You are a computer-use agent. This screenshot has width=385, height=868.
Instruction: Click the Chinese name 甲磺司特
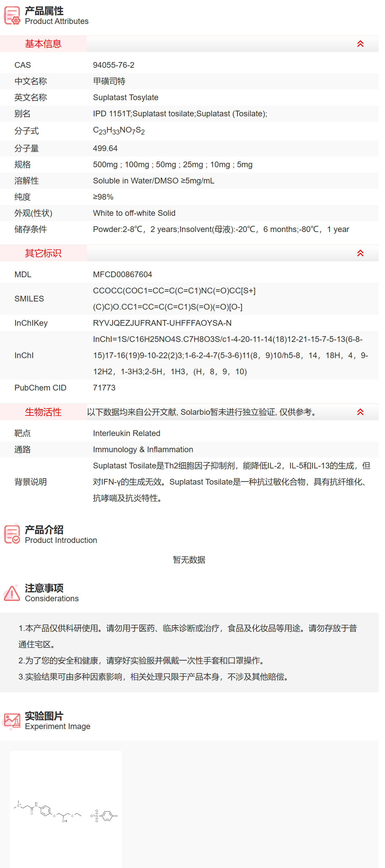[109, 81]
